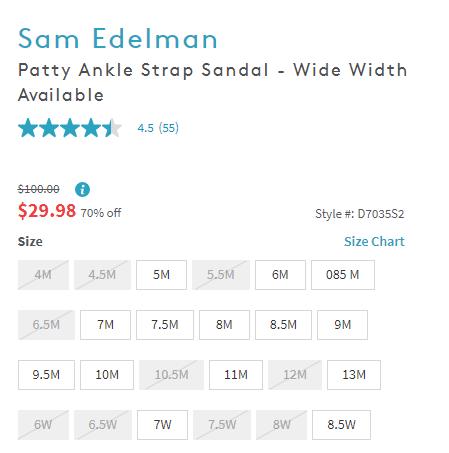Select size 13M
449x453 pixels.
click(x=354, y=375)
